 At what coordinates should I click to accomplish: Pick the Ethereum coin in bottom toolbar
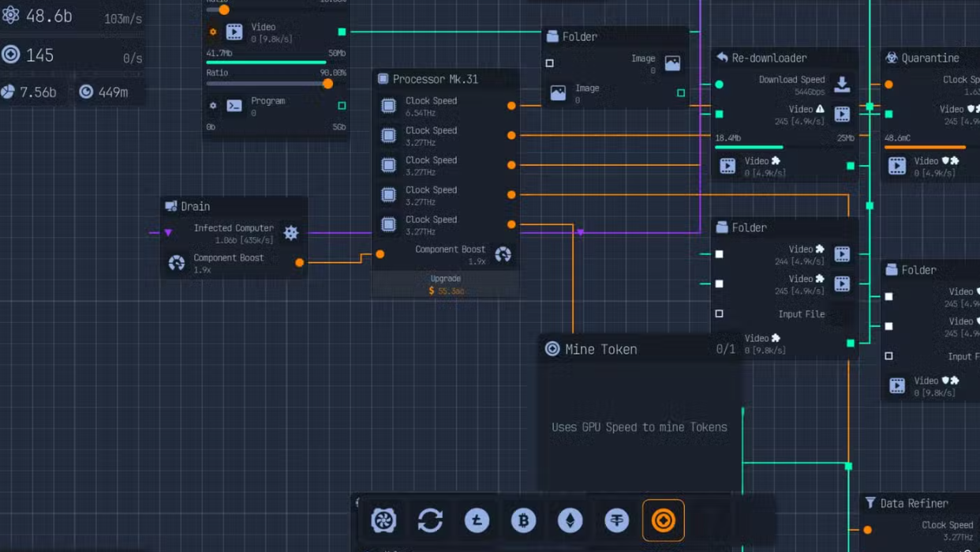coord(570,520)
